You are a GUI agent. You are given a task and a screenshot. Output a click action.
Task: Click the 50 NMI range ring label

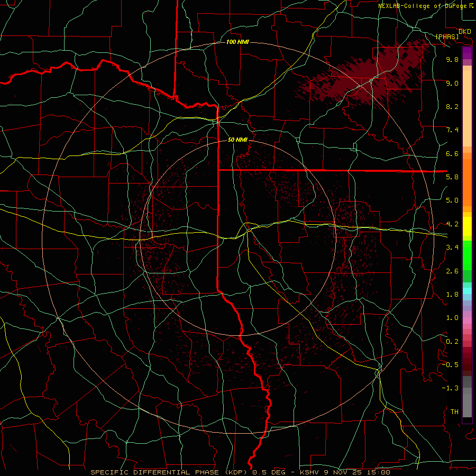tap(237, 140)
